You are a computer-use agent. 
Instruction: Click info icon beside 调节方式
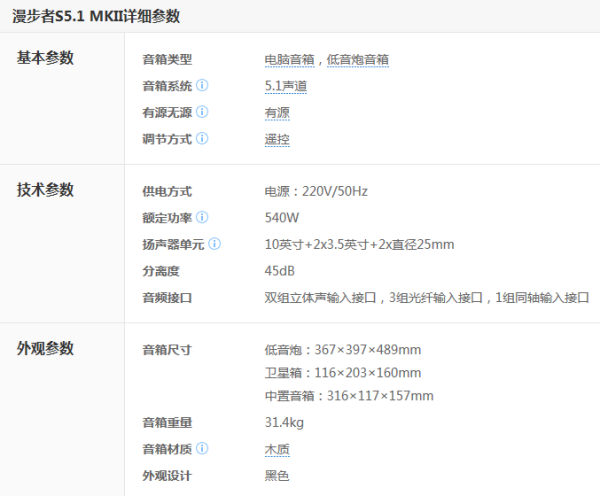(x=202, y=139)
